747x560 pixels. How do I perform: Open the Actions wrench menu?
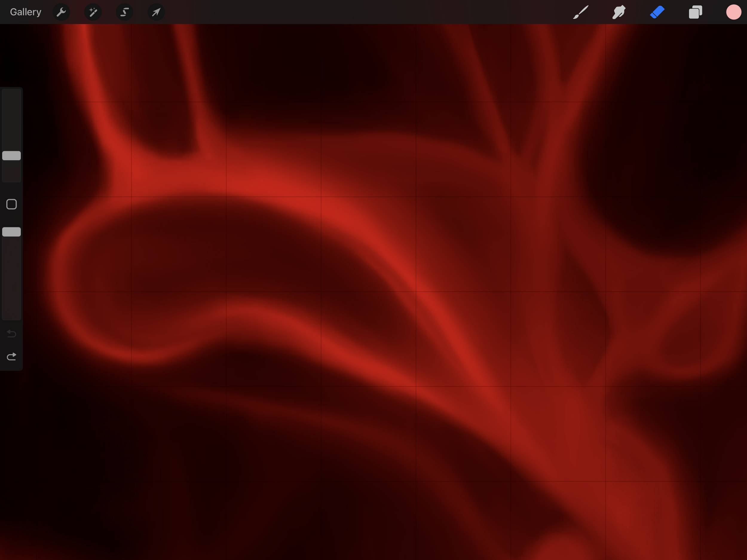coord(61,12)
